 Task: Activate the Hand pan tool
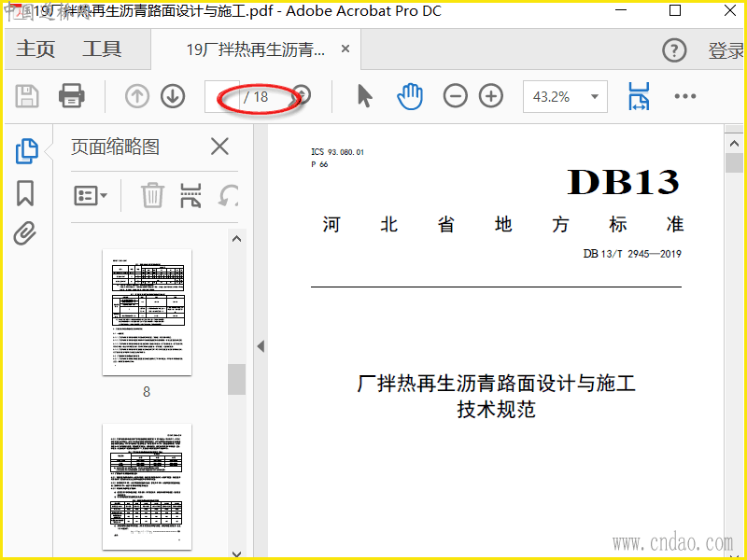[x=410, y=96]
